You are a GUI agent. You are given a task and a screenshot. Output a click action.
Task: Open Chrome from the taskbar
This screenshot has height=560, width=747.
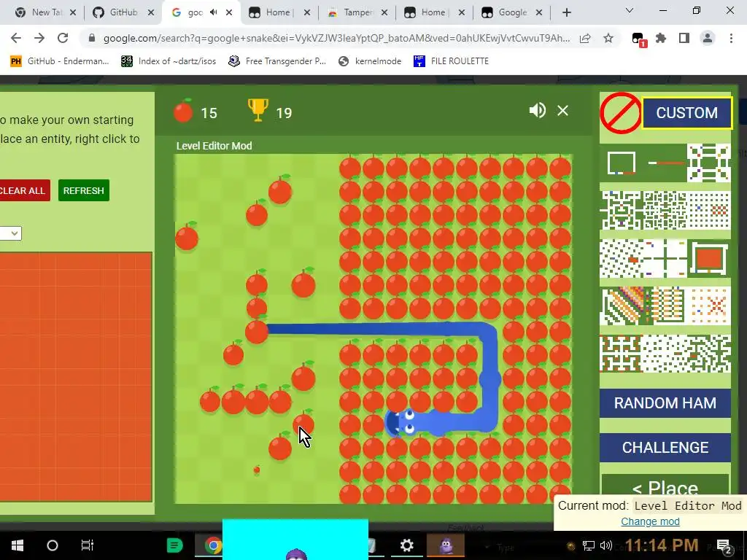(214, 545)
